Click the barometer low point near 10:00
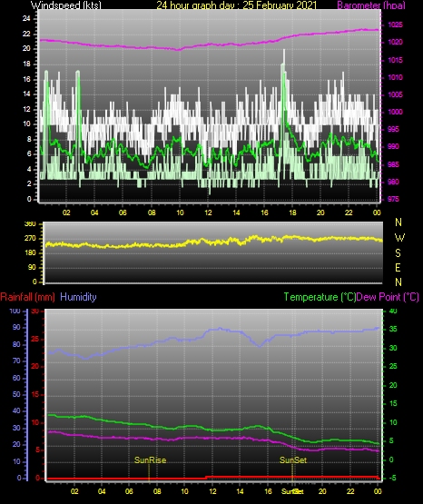The image size is (423, 504). [179, 50]
